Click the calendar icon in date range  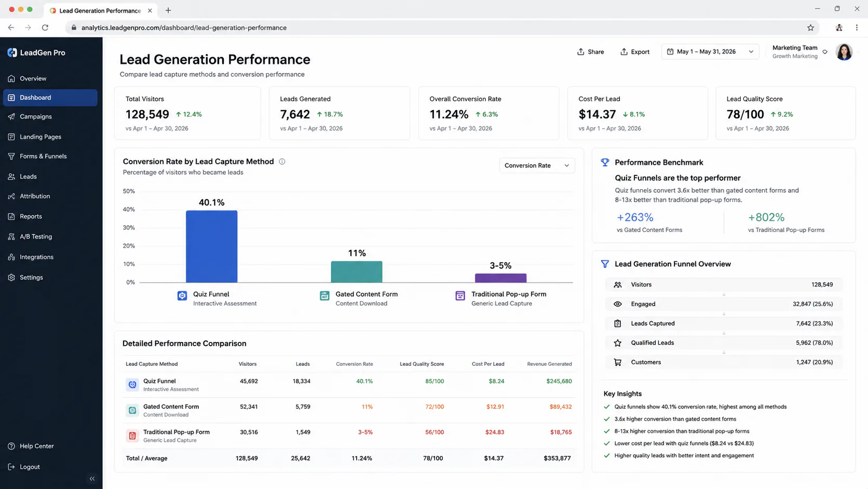(x=670, y=51)
